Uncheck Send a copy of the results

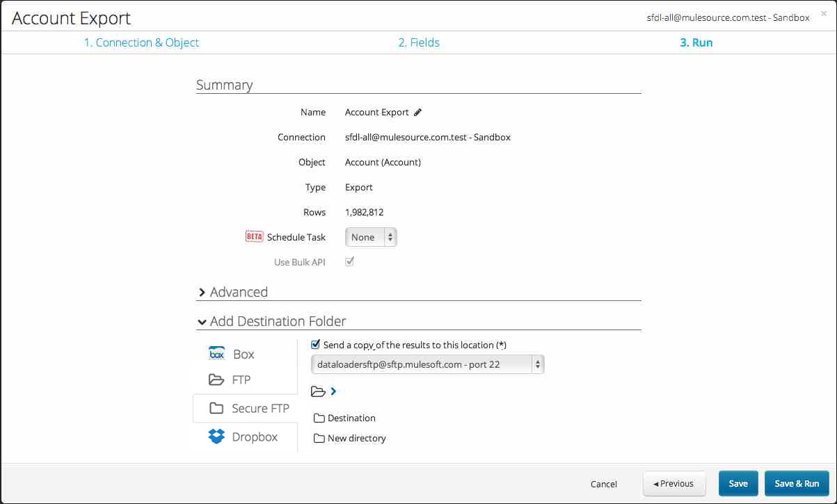(315, 344)
